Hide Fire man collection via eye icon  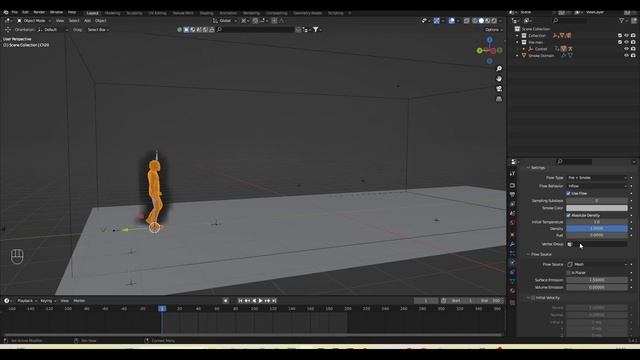[x=627, y=42]
